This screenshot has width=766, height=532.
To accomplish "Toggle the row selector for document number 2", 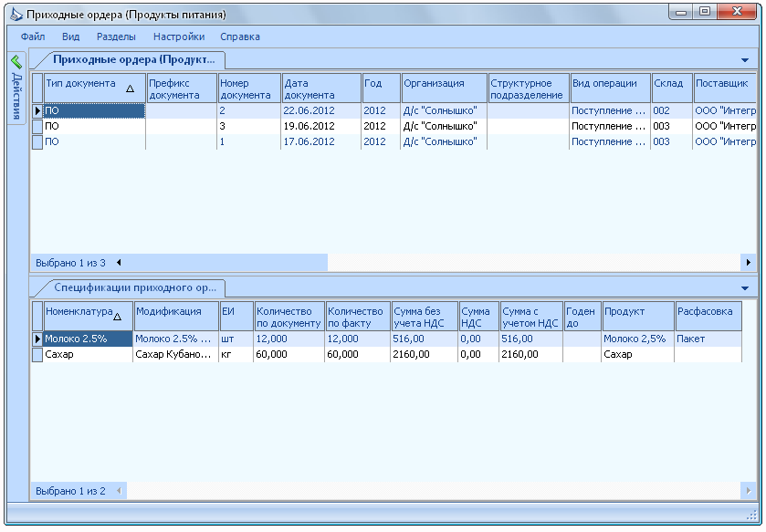I will click(x=37, y=110).
